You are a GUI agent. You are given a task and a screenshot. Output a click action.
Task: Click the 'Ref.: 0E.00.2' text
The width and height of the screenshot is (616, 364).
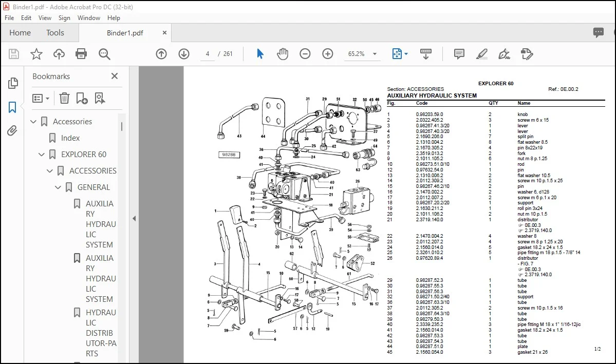(563, 89)
